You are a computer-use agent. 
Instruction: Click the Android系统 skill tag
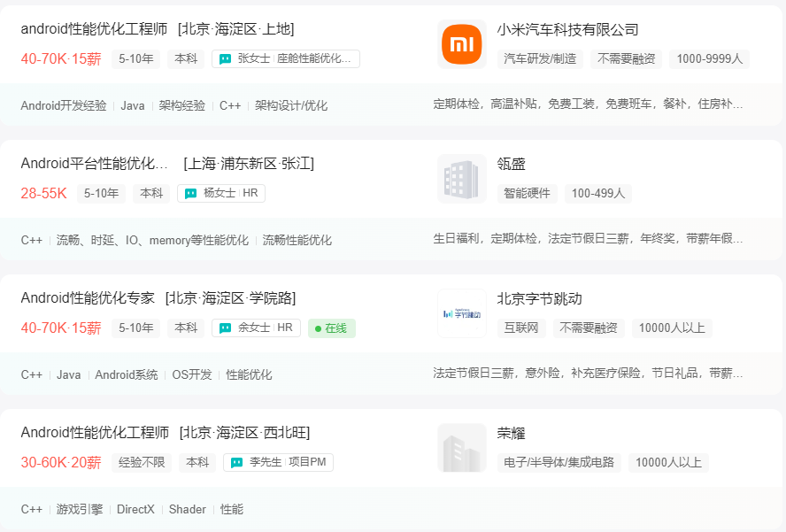[x=127, y=374]
